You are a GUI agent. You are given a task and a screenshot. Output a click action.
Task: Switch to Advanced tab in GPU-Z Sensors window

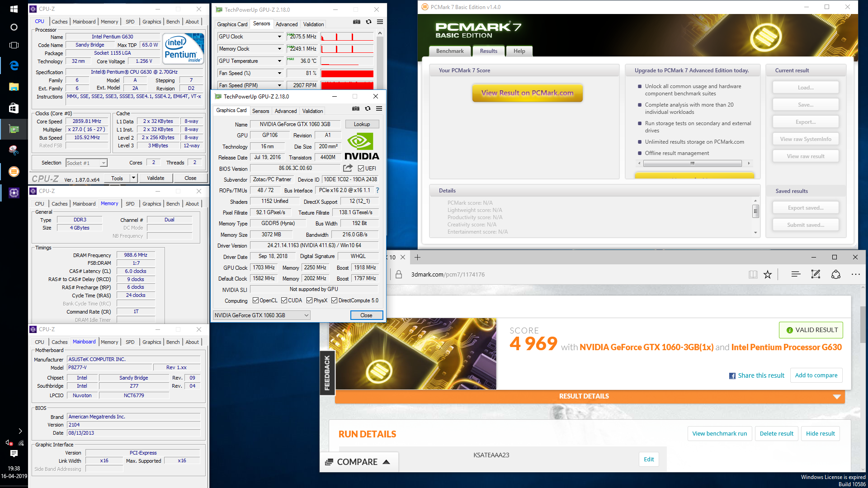pos(287,24)
